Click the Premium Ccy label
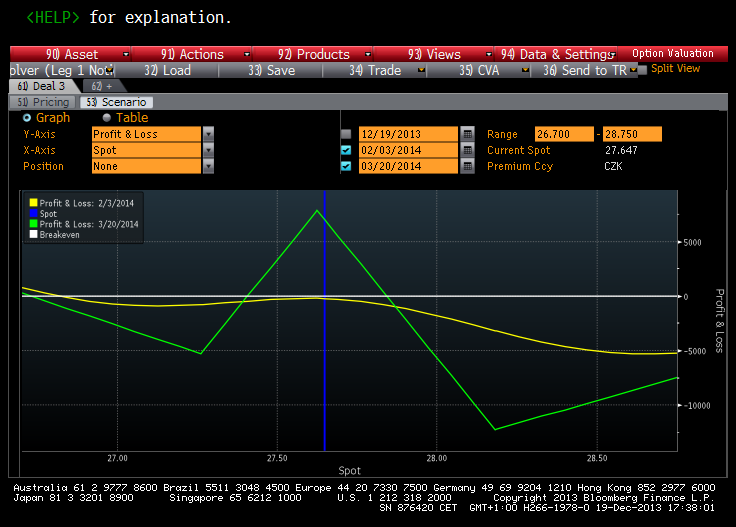The height and width of the screenshot is (527, 736). (520, 166)
